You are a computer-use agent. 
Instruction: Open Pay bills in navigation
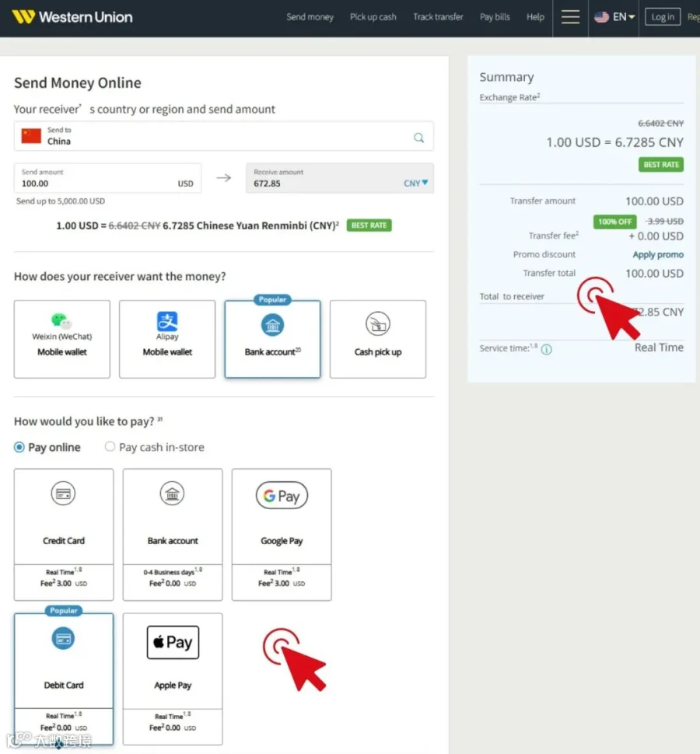(495, 17)
